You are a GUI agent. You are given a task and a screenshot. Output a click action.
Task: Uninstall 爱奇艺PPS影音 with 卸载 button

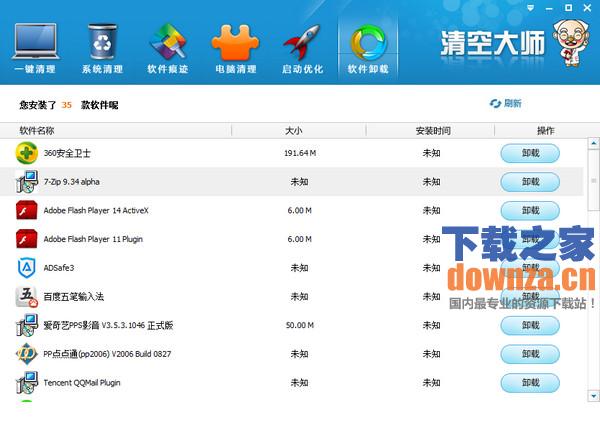(530, 325)
